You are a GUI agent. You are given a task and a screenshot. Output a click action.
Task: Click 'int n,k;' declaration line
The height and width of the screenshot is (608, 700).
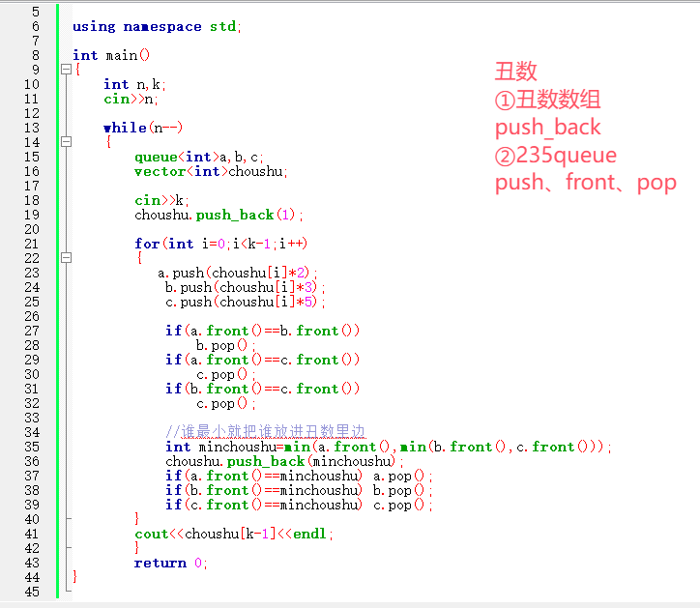pos(134,84)
